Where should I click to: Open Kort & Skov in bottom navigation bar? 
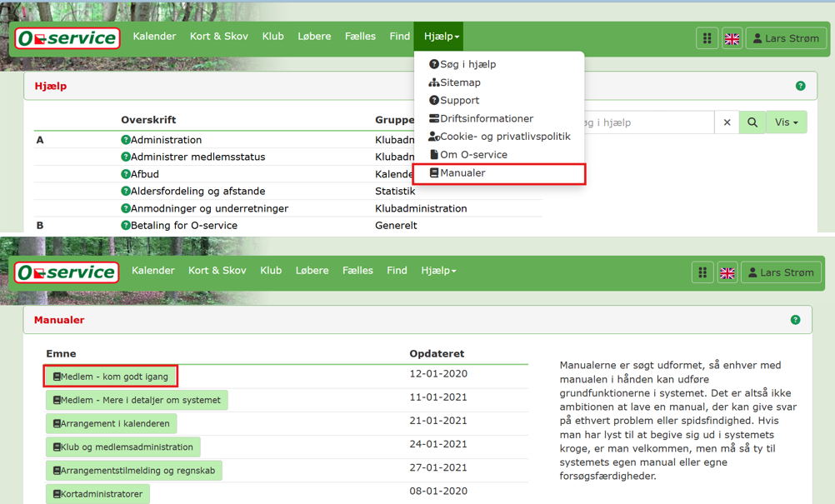[217, 271]
